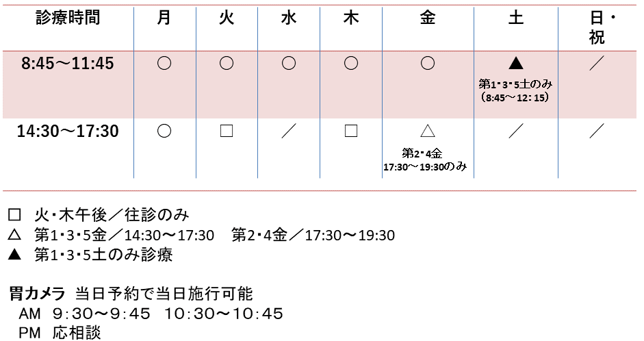Select the 金 column header

coord(428,18)
